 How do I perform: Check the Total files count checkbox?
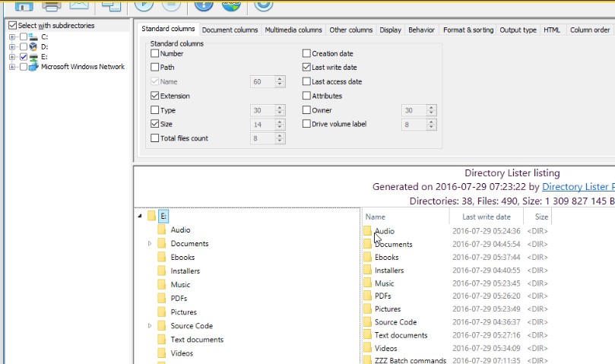[154, 138]
